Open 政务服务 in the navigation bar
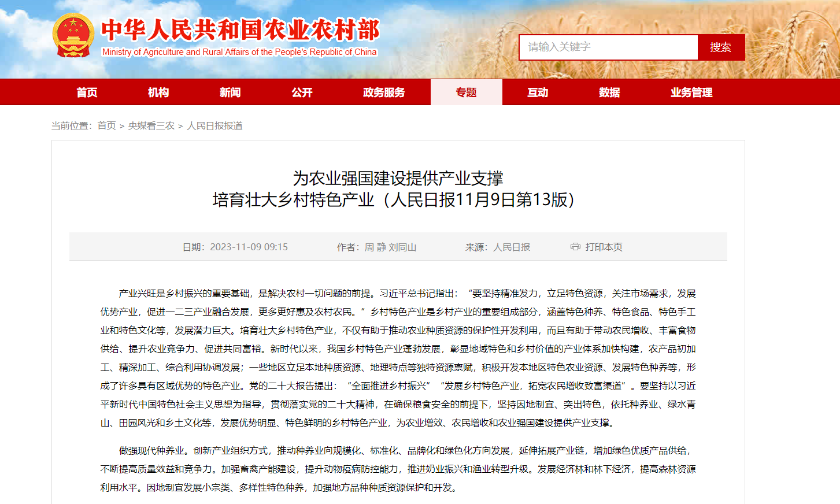The height and width of the screenshot is (504, 840). point(384,92)
